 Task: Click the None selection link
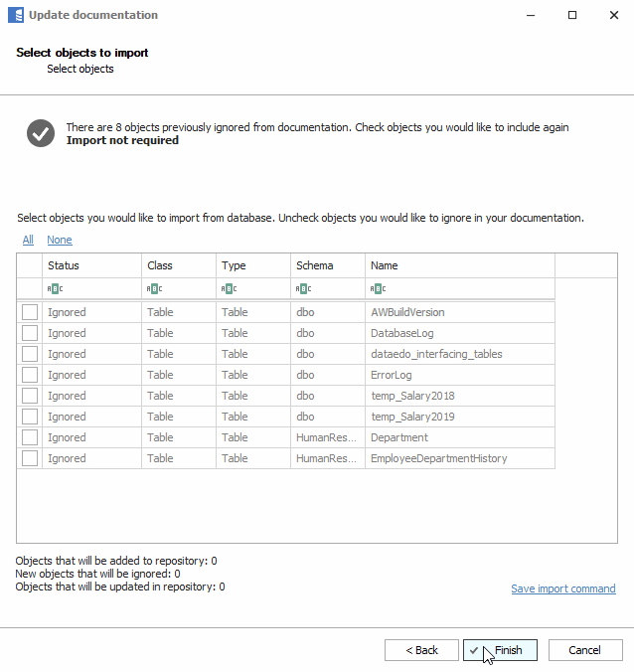click(60, 240)
